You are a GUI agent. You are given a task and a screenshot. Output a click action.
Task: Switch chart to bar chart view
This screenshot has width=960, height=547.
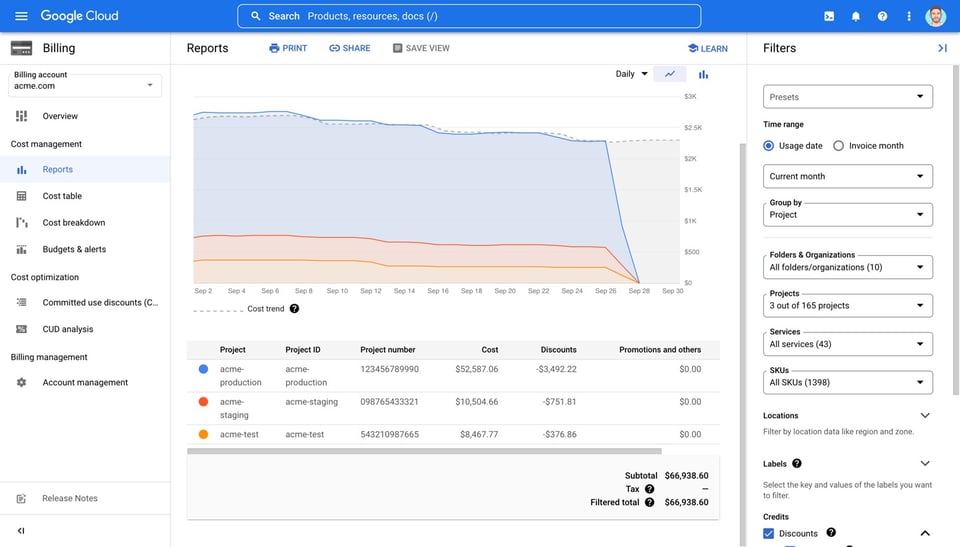coord(703,75)
